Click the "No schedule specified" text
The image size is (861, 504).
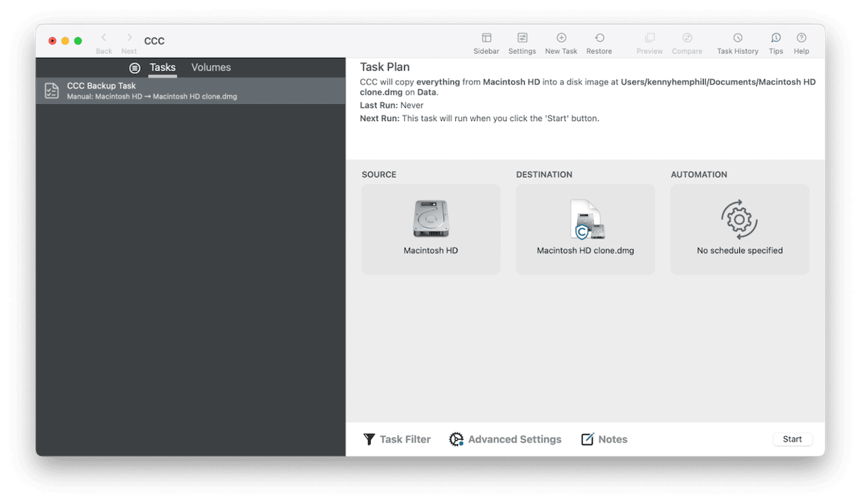coord(740,251)
